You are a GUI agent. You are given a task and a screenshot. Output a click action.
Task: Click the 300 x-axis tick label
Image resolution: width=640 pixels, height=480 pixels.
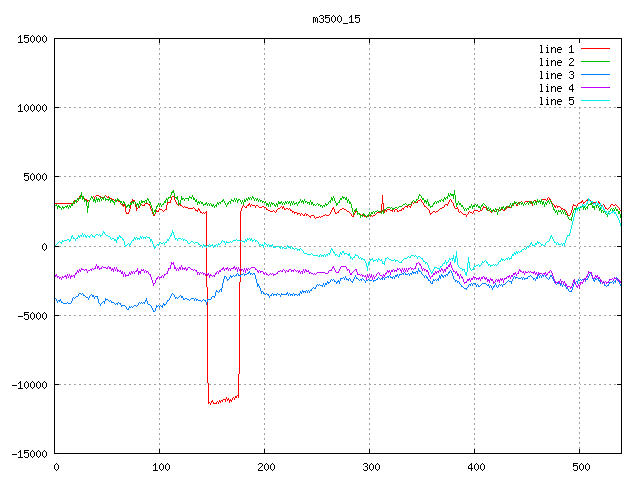(x=369, y=467)
